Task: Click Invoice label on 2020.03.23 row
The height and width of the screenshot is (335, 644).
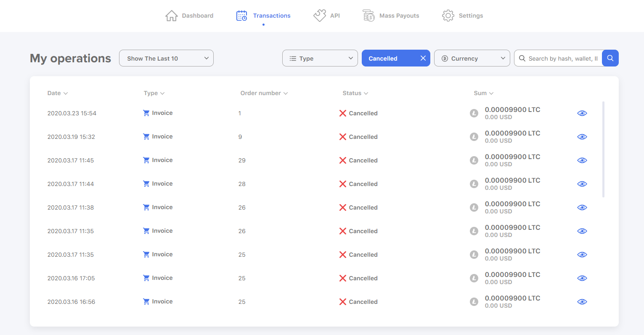Action: [162, 113]
